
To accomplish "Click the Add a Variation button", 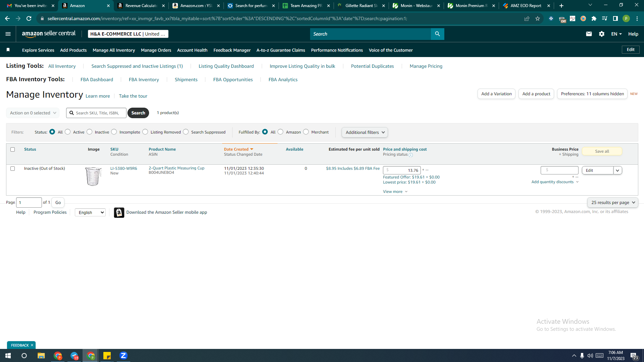I will click(x=496, y=94).
